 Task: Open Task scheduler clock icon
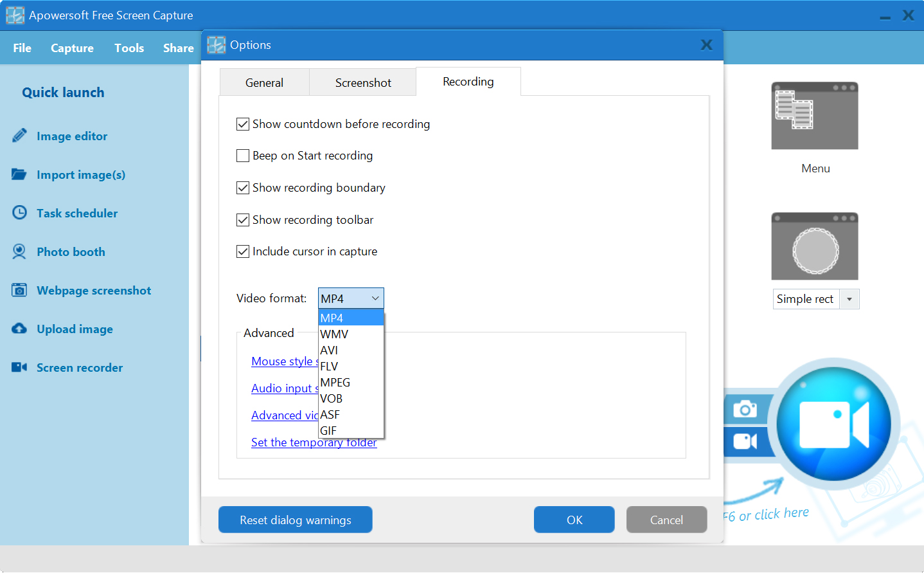[19, 213]
